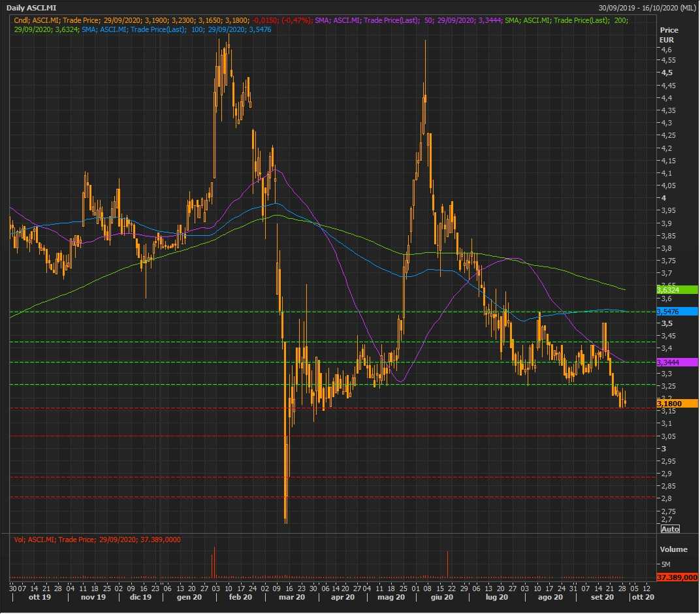
Task: Click the set 20 label on time axis
Action: coord(602,597)
